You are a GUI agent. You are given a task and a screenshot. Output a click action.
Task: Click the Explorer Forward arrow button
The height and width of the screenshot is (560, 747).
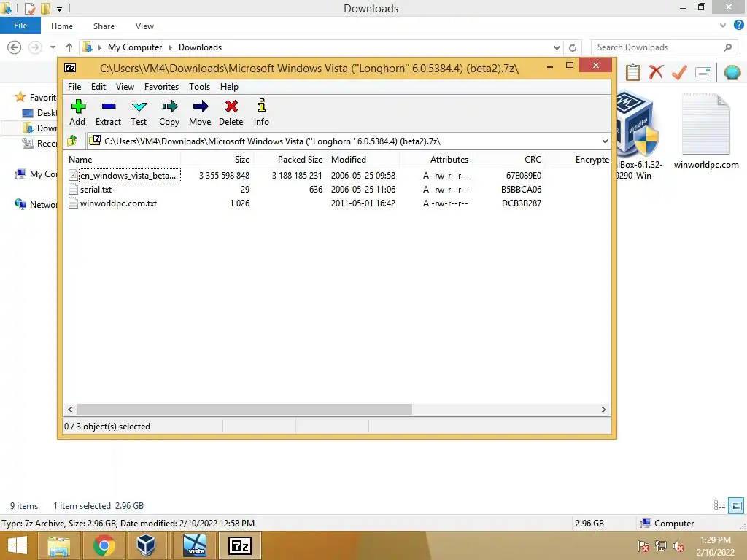(x=35, y=47)
